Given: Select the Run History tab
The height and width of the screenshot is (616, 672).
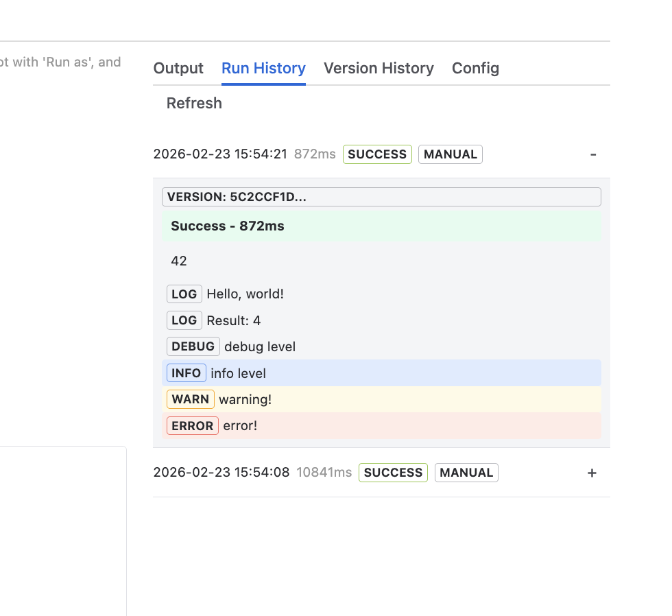Looking at the screenshot, I should [x=263, y=69].
